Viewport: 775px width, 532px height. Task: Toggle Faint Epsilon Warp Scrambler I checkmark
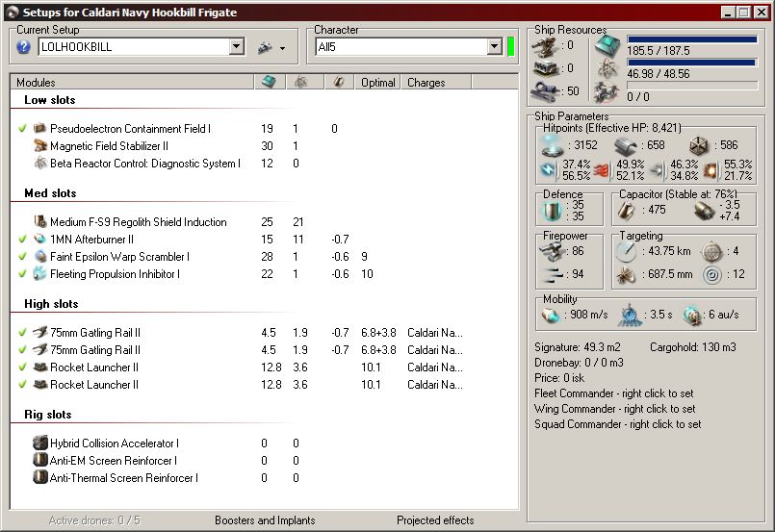click(22, 256)
